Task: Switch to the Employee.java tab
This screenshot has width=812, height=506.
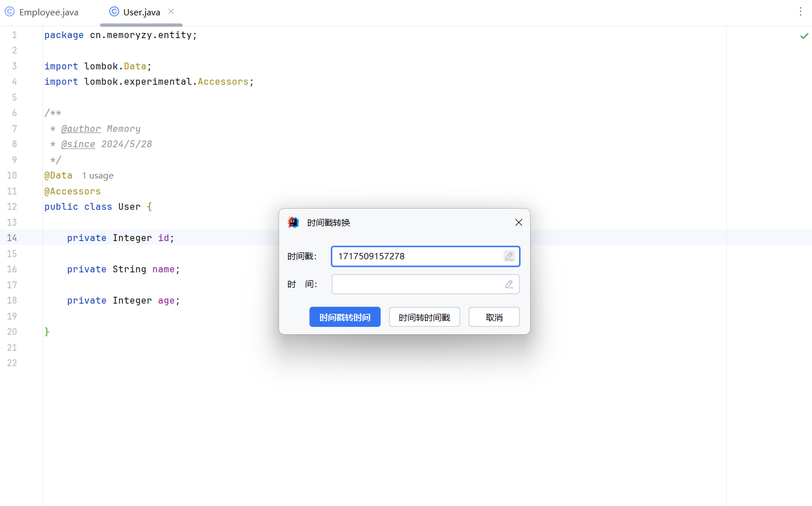Action: click(48, 13)
